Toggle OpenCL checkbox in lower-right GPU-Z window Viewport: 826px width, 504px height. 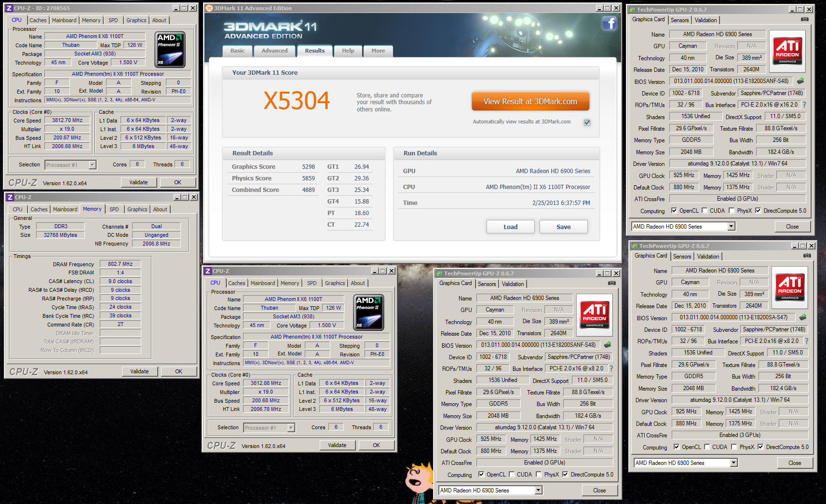pyautogui.click(x=677, y=447)
